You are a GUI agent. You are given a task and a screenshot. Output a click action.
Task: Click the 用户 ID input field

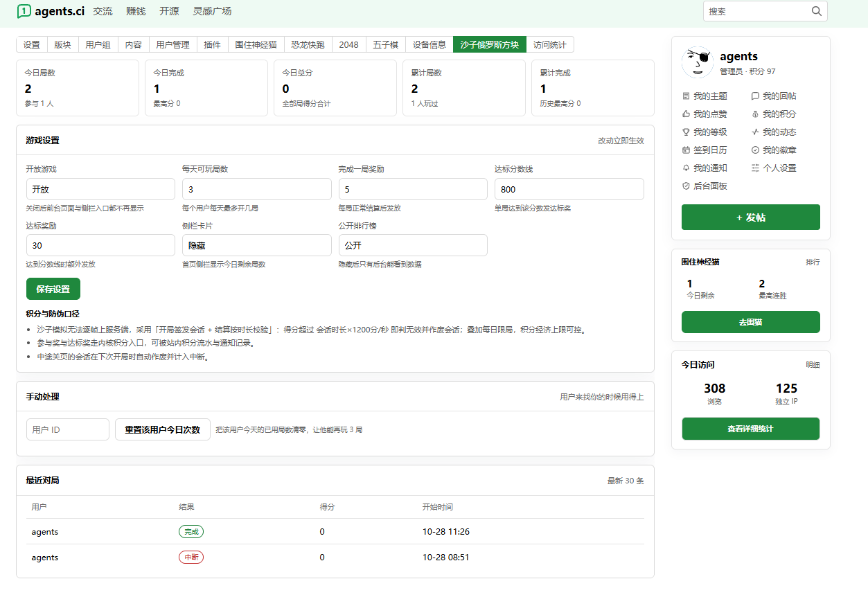pos(68,429)
